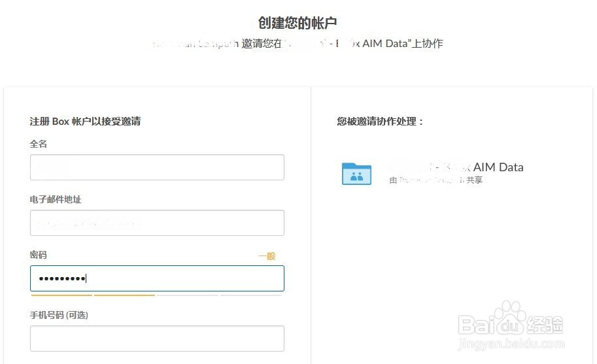
Task: Click the 电子邮件地址 label
Action: [x=56, y=199]
